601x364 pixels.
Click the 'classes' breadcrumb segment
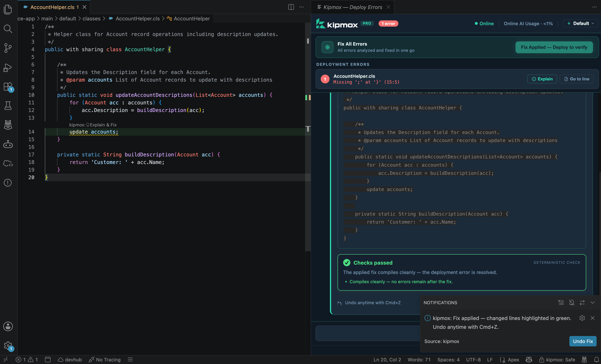click(91, 19)
